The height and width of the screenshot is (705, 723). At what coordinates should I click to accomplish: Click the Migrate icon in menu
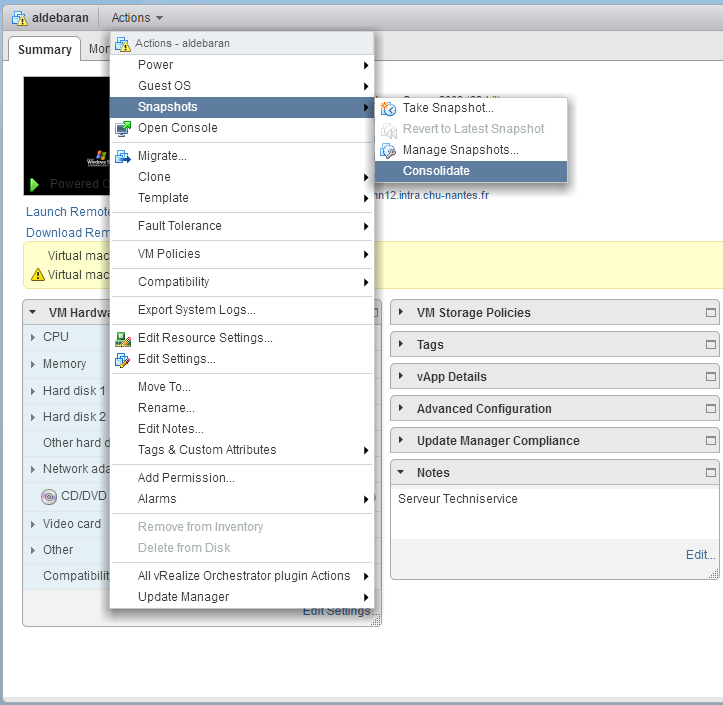[123, 156]
